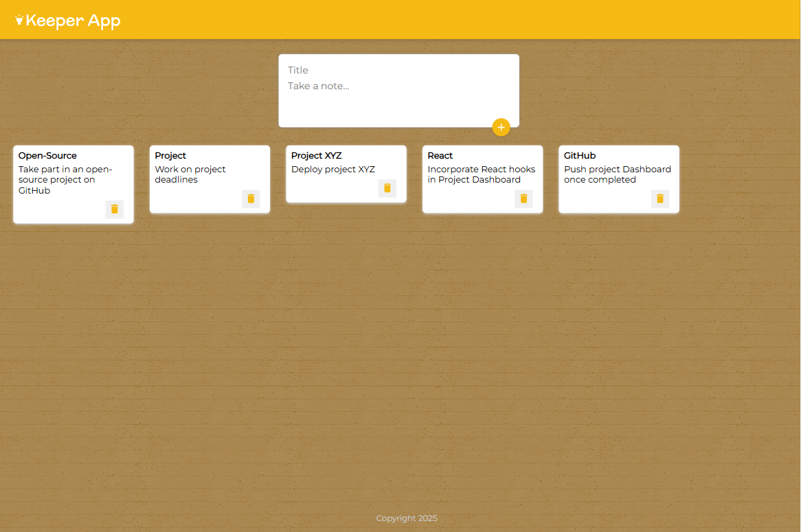
Task: Click the Project note heading
Action: click(170, 156)
